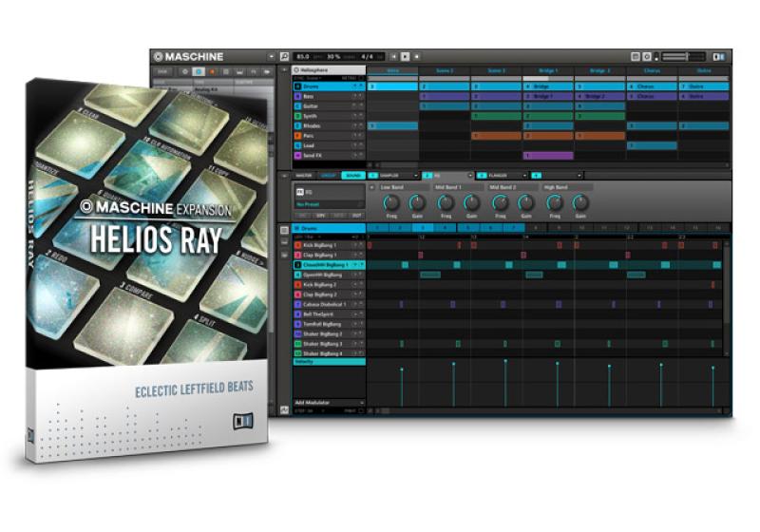Screen dimensions: 760x532
Task: Mute the Perc group
Action: click(354, 136)
